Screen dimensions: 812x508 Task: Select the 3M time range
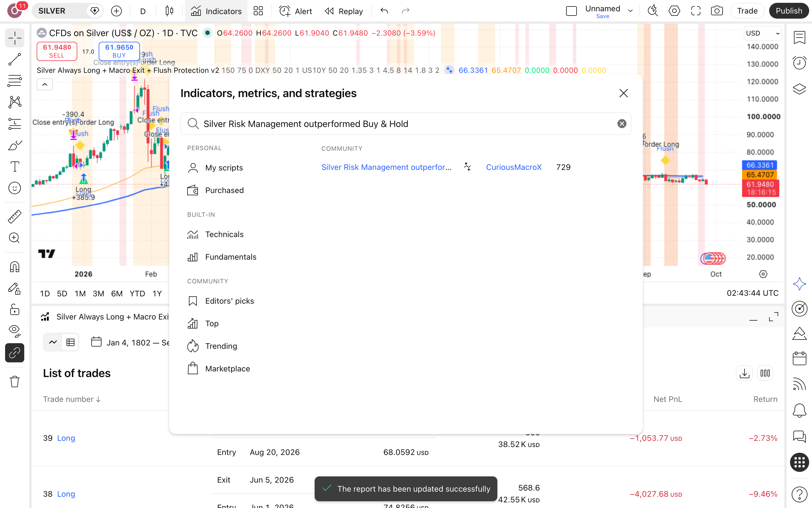tap(98, 293)
